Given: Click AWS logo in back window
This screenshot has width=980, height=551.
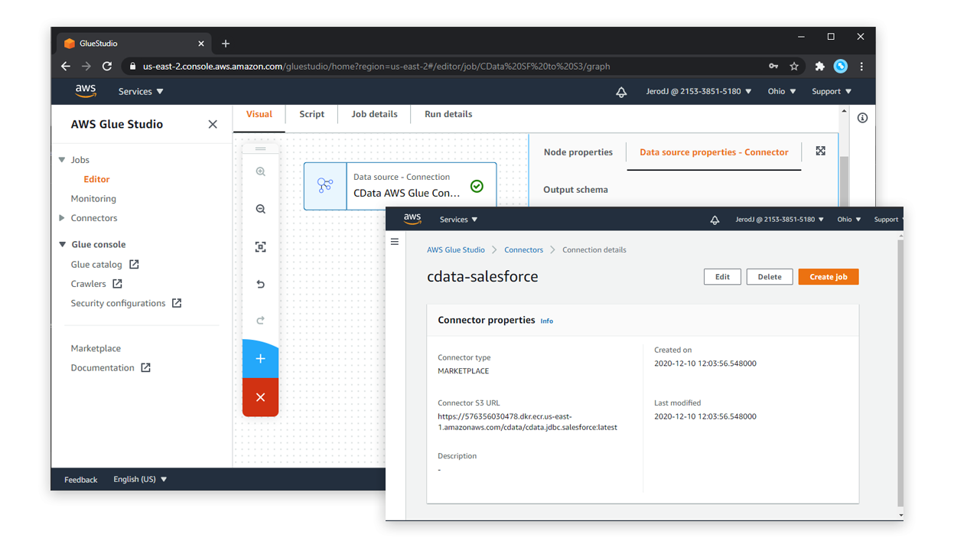Looking at the screenshot, I should [x=86, y=91].
